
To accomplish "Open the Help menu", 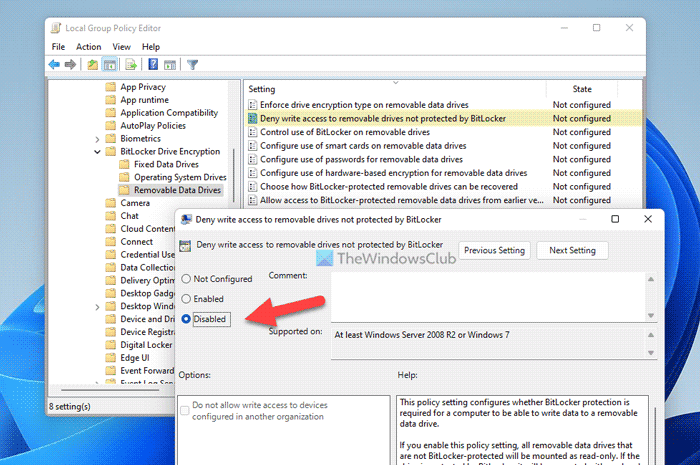I will click(x=151, y=47).
